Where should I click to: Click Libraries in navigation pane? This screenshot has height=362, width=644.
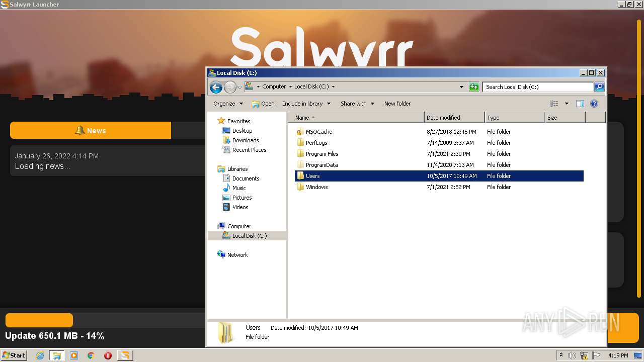237,169
